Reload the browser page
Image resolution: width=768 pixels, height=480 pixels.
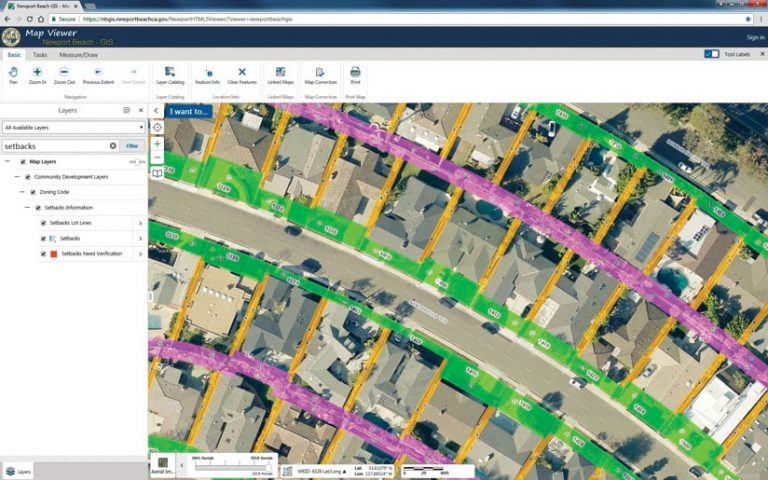(x=29, y=19)
